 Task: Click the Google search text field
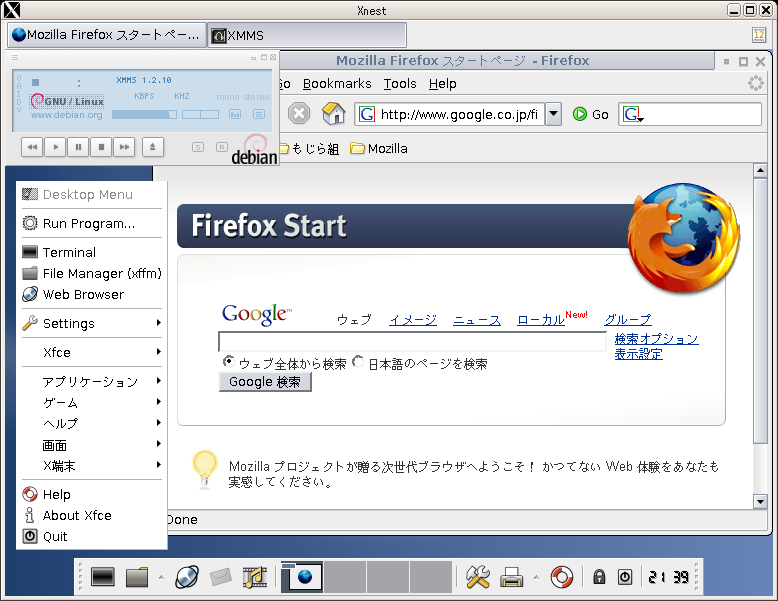tap(411, 342)
